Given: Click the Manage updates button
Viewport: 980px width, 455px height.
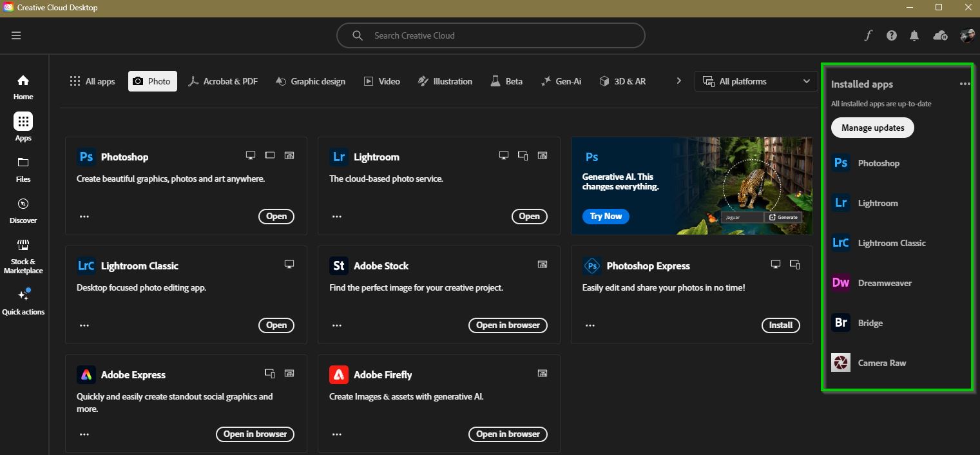Looking at the screenshot, I should click(872, 128).
